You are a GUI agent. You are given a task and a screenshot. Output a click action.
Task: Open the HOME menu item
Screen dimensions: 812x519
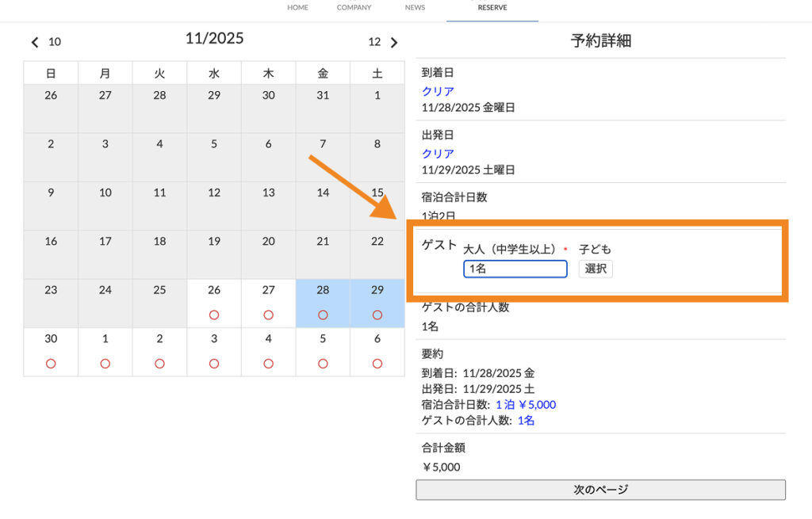point(297,8)
